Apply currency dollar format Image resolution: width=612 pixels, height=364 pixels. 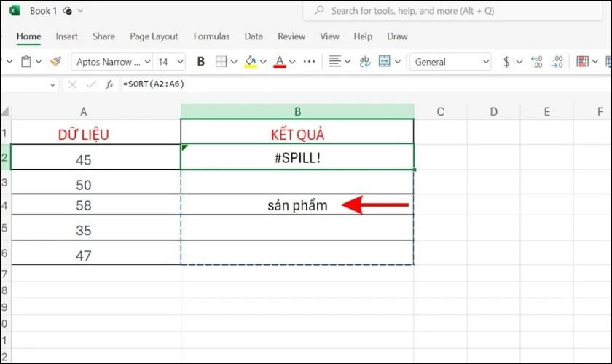point(506,62)
